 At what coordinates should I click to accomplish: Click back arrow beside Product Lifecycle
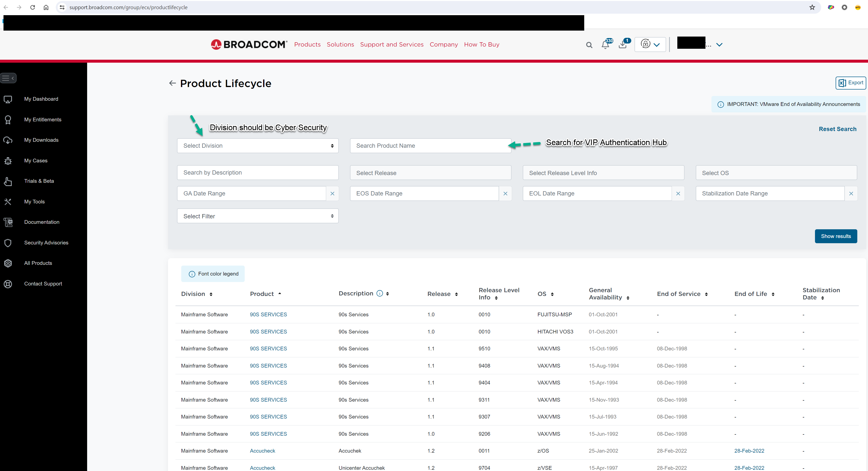(173, 83)
